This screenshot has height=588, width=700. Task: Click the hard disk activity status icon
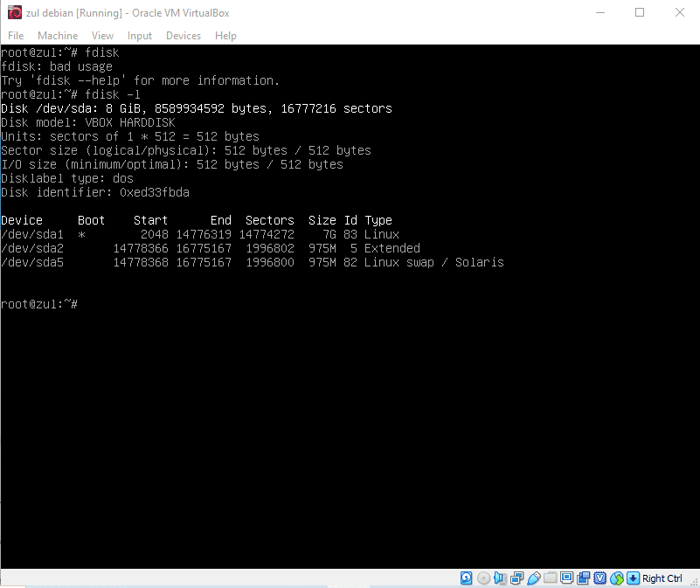(466, 578)
